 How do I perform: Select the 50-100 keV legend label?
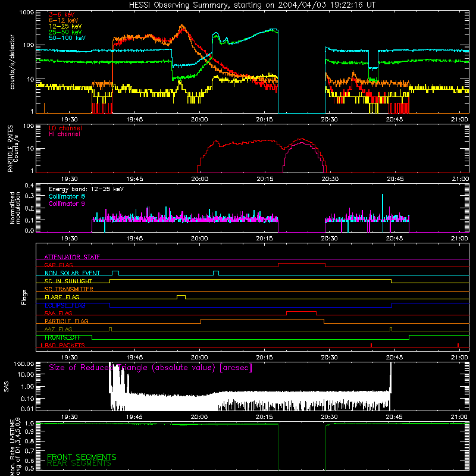coord(67,37)
